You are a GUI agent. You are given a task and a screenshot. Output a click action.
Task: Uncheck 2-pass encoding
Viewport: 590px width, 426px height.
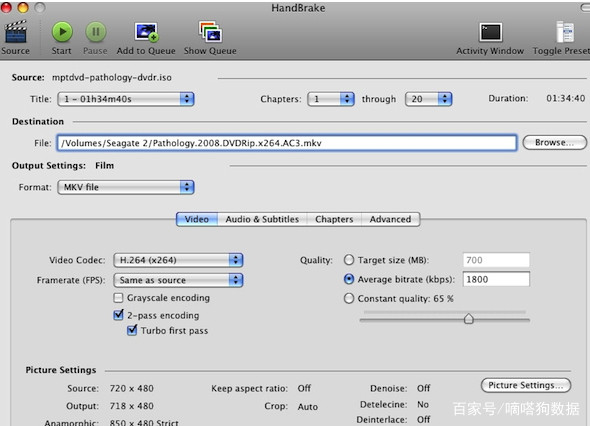pos(118,315)
